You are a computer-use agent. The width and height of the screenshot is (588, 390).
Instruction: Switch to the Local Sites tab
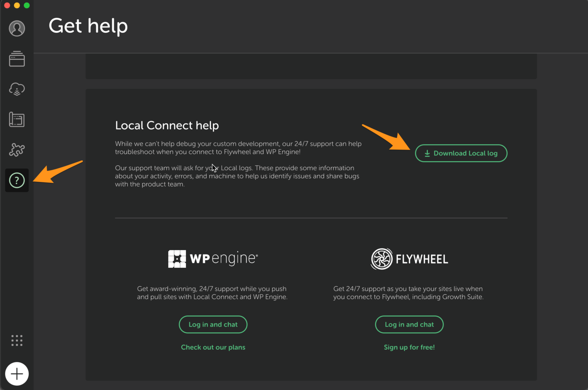click(x=16, y=59)
